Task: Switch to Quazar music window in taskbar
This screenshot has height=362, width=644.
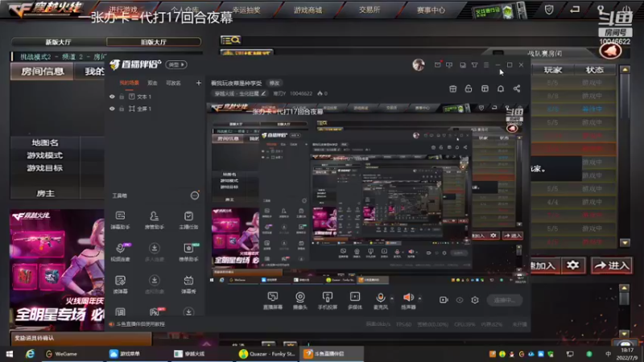Action: point(268,354)
